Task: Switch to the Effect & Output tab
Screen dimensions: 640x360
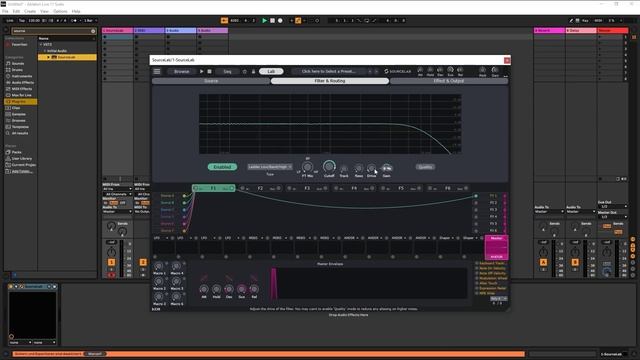Action: tap(449, 81)
